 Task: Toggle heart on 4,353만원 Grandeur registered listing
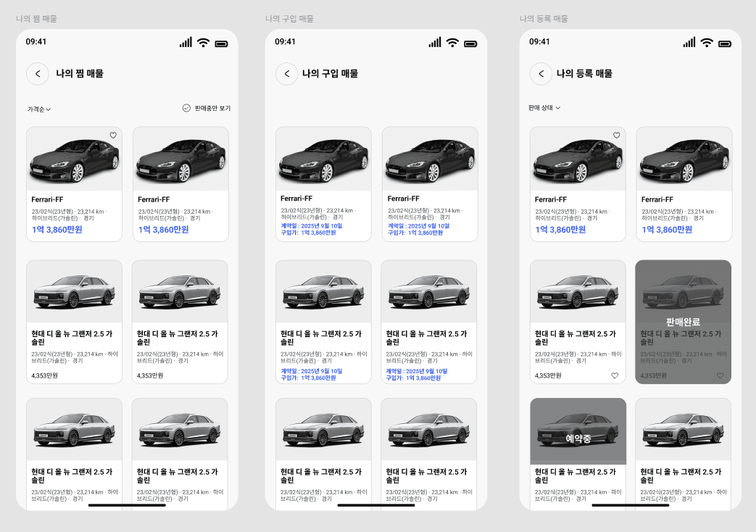coord(615,376)
